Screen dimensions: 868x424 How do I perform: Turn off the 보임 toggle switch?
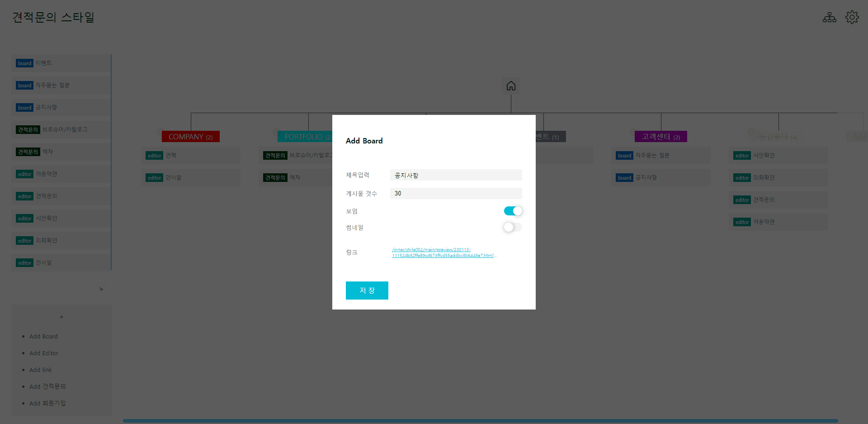click(x=513, y=211)
